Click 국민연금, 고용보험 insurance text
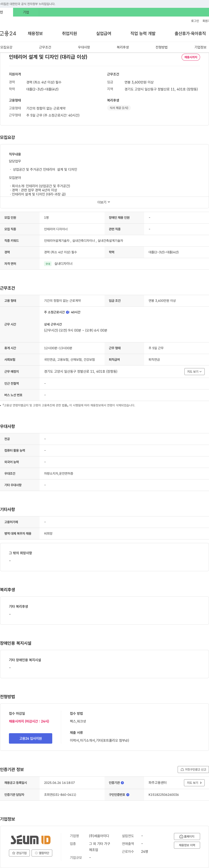 point(69,360)
